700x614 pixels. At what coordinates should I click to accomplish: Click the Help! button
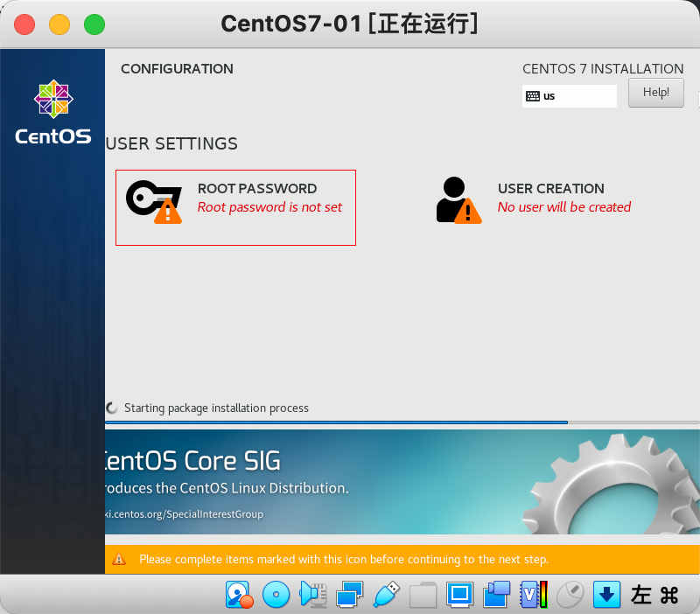655,93
